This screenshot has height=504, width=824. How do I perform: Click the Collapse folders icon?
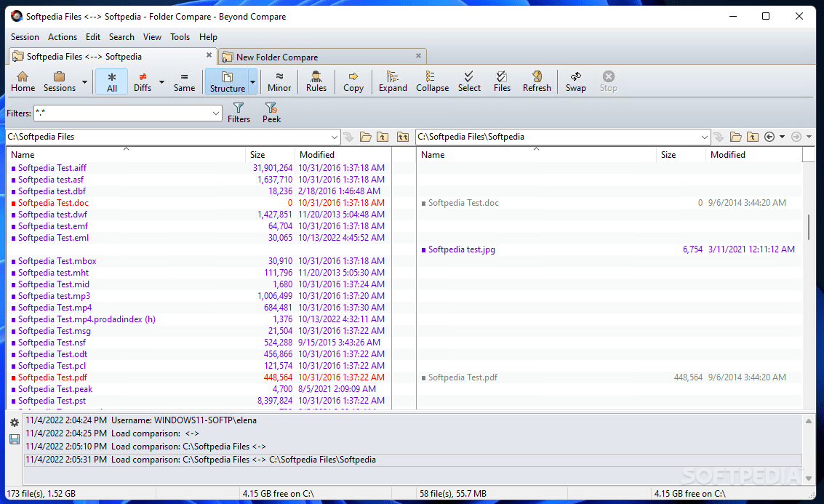(432, 81)
